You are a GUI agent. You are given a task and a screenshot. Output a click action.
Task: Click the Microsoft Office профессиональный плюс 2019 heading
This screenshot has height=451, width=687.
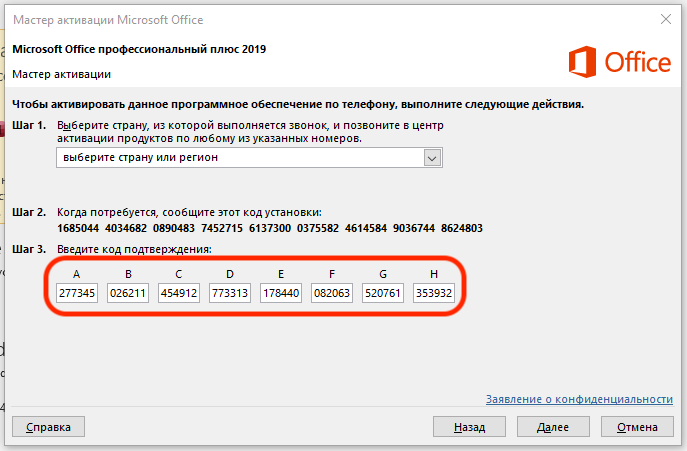[139, 49]
